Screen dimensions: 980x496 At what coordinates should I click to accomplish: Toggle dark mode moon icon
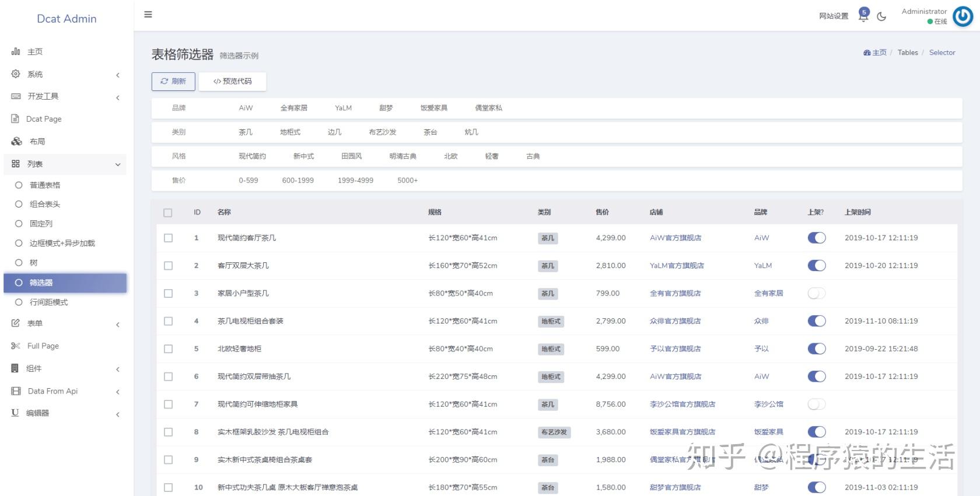pyautogui.click(x=881, y=16)
